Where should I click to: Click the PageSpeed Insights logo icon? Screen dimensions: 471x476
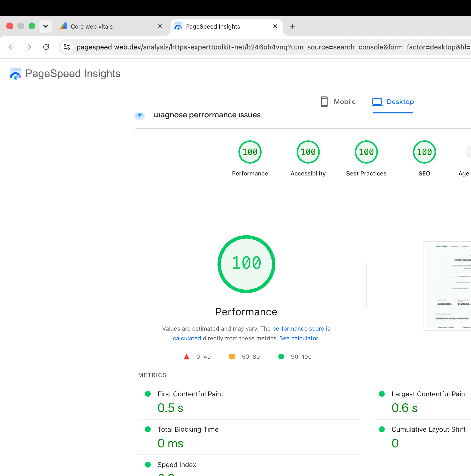[15, 74]
